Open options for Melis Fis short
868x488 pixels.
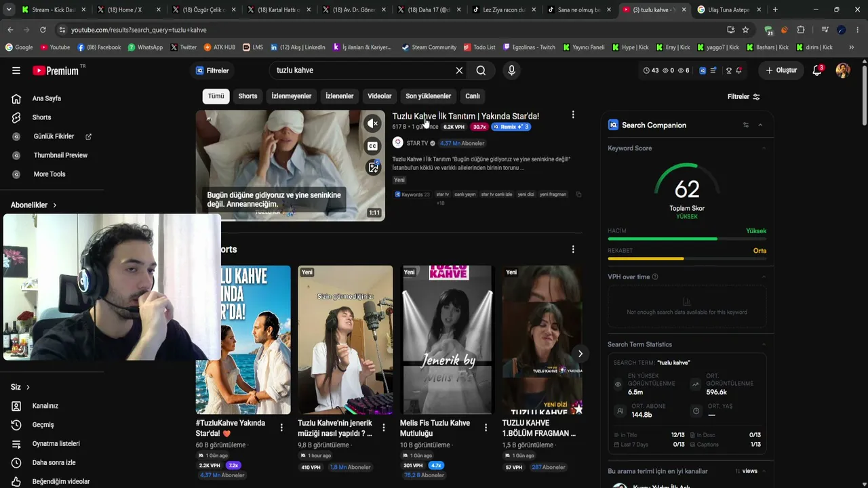click(486, 427)
